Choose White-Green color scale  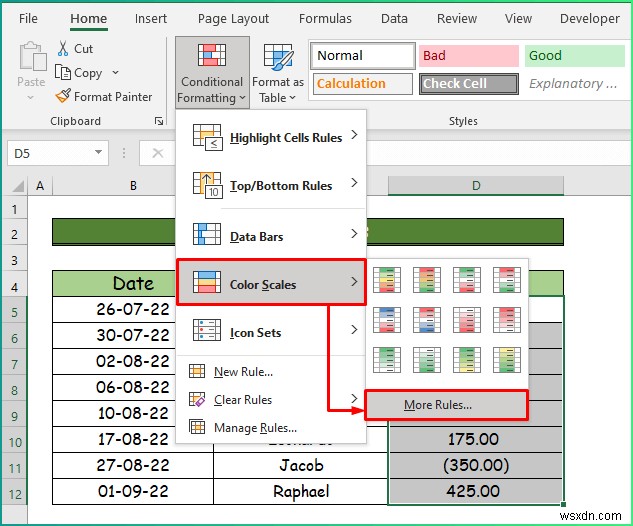tap(427, 360)
